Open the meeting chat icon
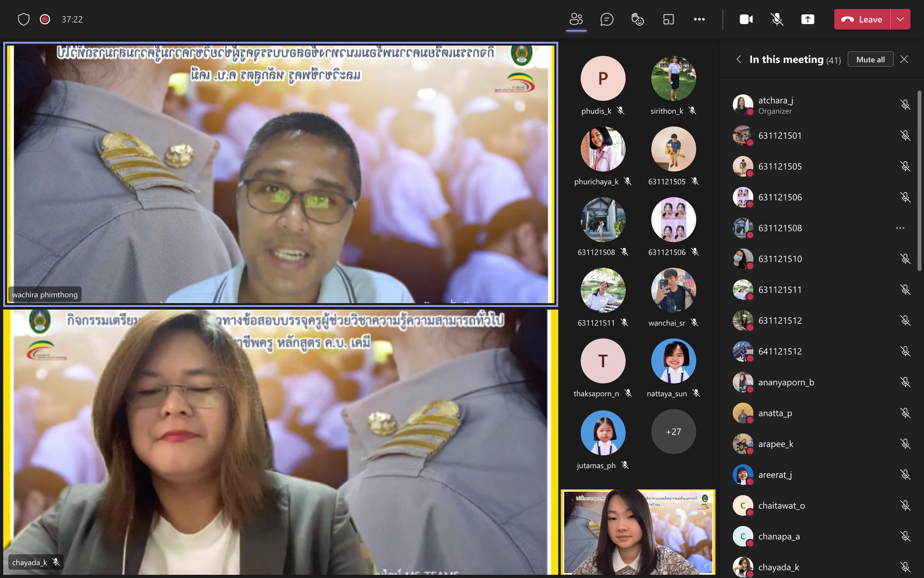Image resolution: width=924 pixels, height=578 pixels. click(x=607, y=19)
